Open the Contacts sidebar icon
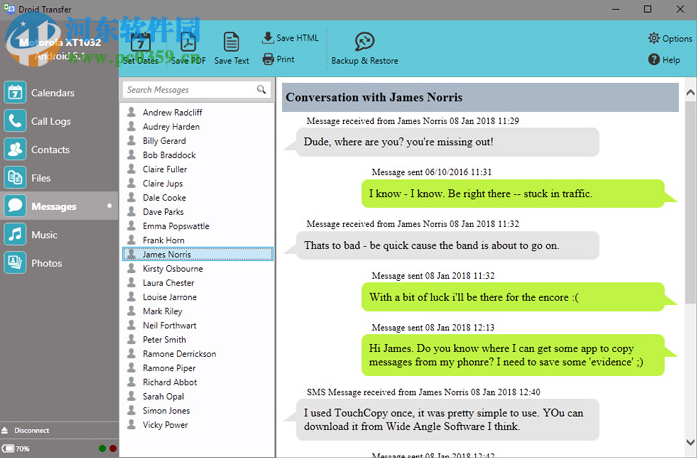 (x=15, y=149)
